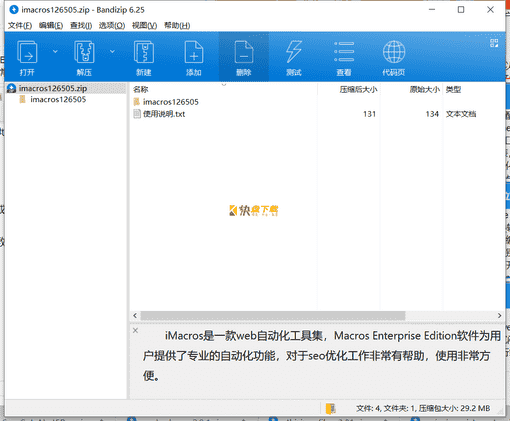Screen dimensions: 510x421
Task: Open the 帮助(H) menu
Action: coord(177,25)
